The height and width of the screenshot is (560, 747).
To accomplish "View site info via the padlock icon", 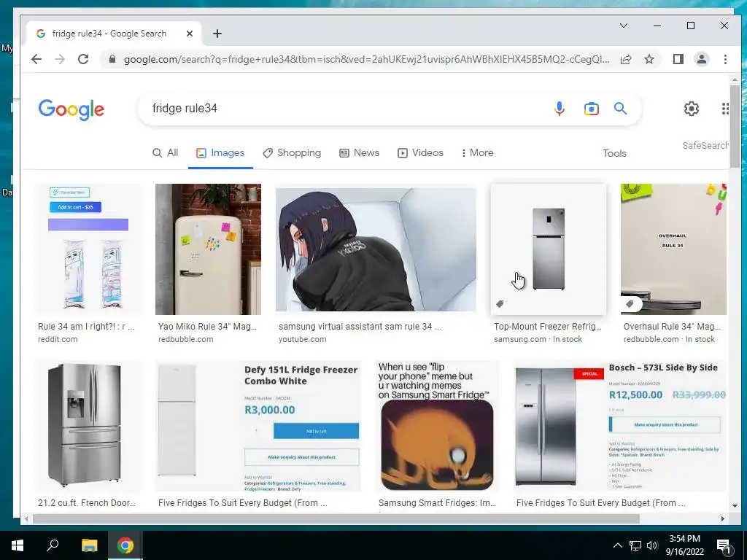I will pos(112,59).
